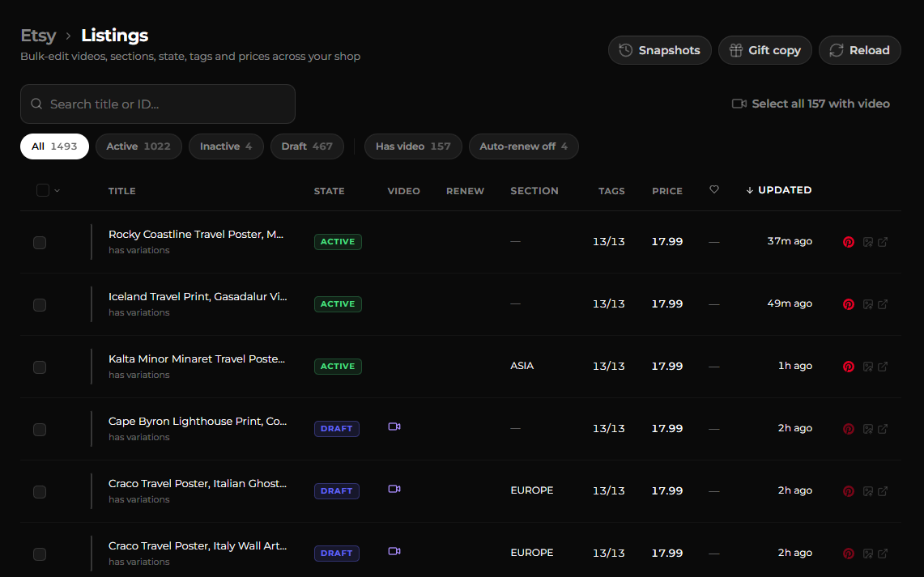Go to Etsy breadcrumb link
This screenshot has width=924, height=577.
tap(38, 36)
